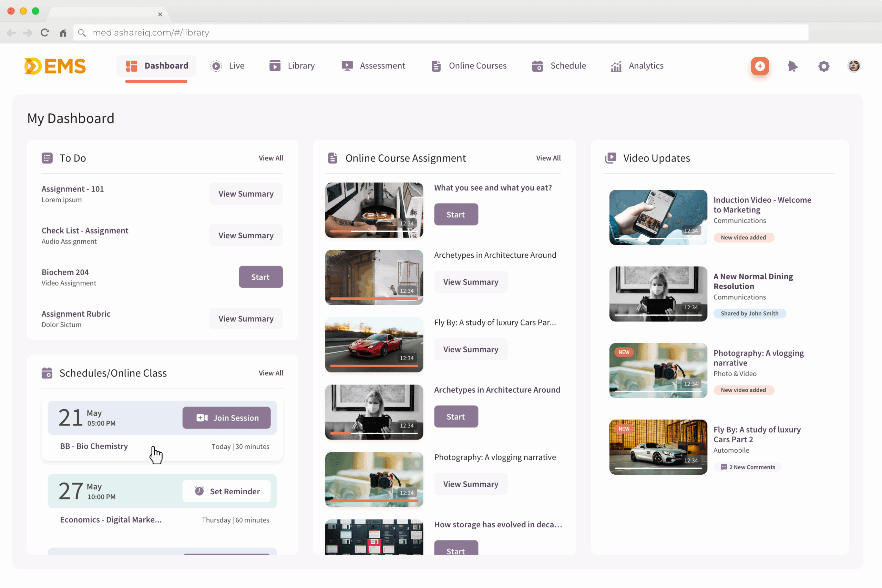Open settings gear icon in header

[x=823, y=66]
